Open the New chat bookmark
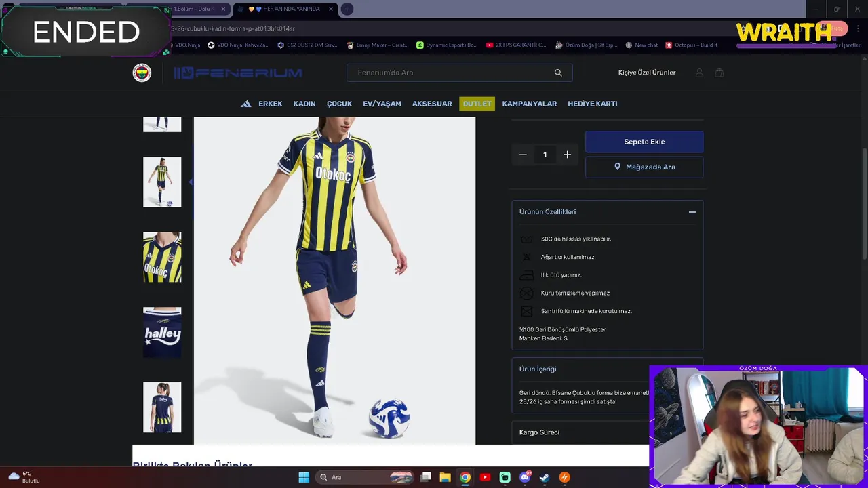This screenshot has height=488, width=868. pos(642,45)
